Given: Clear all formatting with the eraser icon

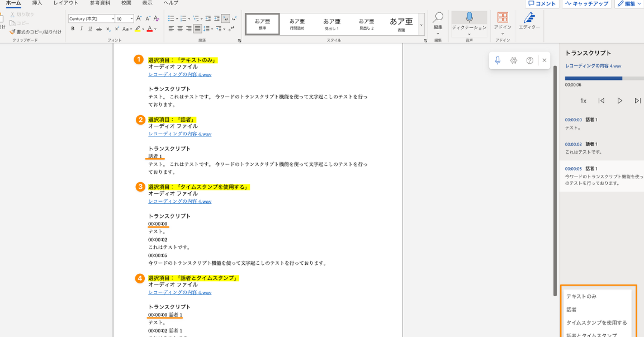Looking at the screenshot, I should point(156,18).
